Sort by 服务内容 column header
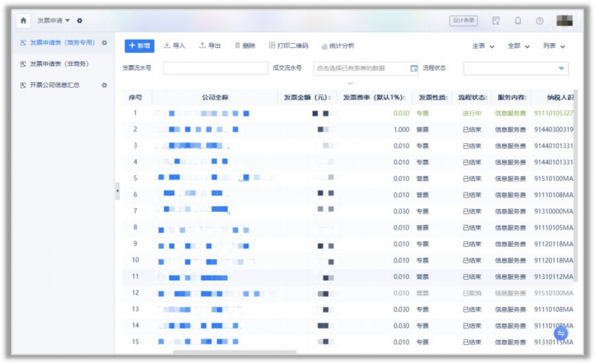The image size is (595, 364). tap(512, 98)
